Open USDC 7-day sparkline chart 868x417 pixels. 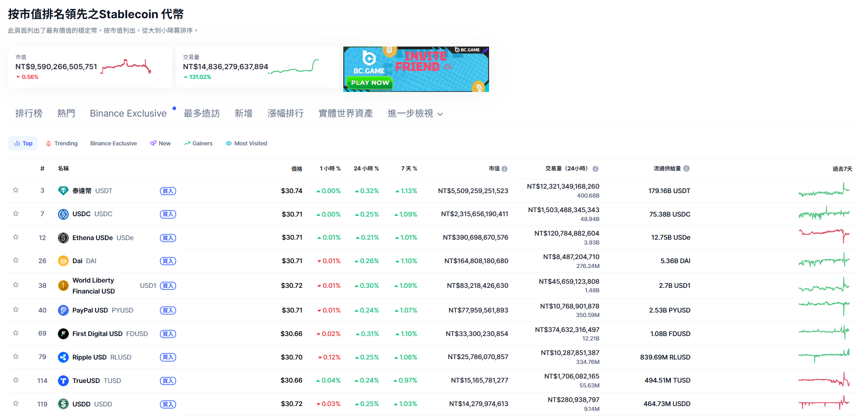[824, 213]
